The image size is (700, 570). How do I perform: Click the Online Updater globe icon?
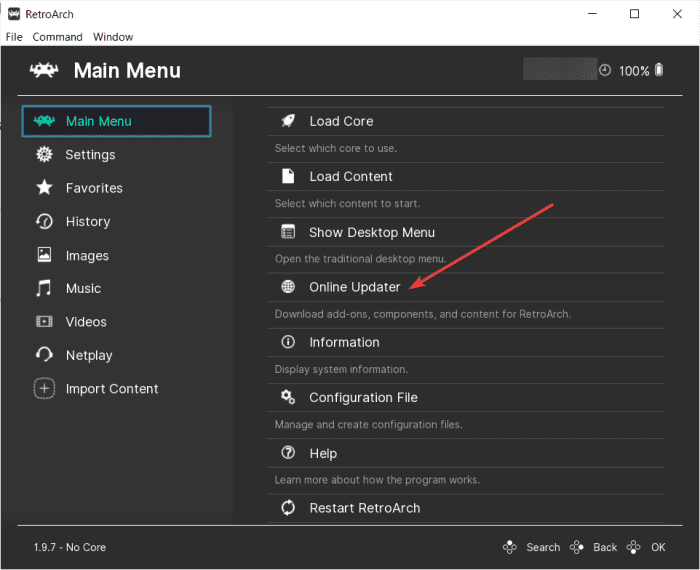click(288, 287)
